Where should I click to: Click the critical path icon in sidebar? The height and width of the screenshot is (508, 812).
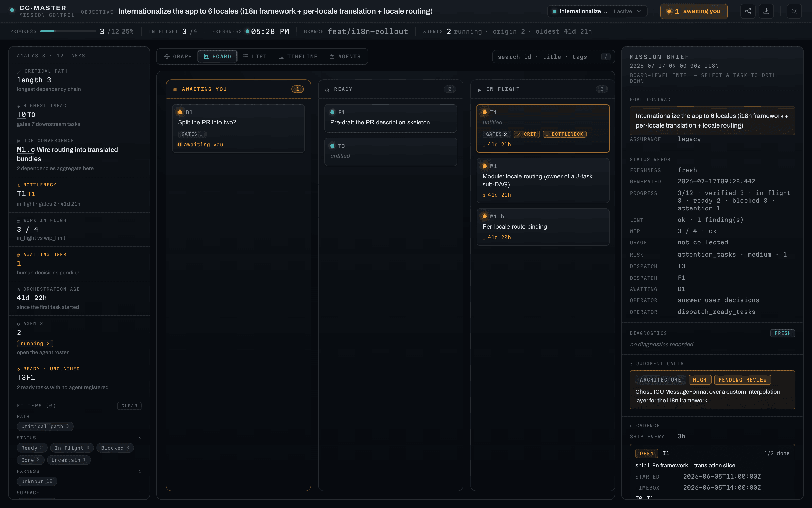(19, 71)
